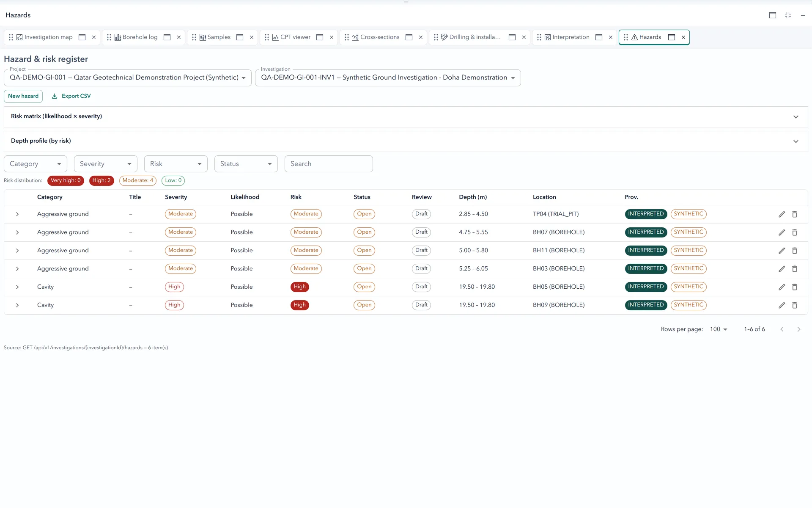Delete the TP04 (TRIAL_PIT) hazard row
Image resolution: width=812 pixels, height=508 pixels.
[x=795, y=214]
